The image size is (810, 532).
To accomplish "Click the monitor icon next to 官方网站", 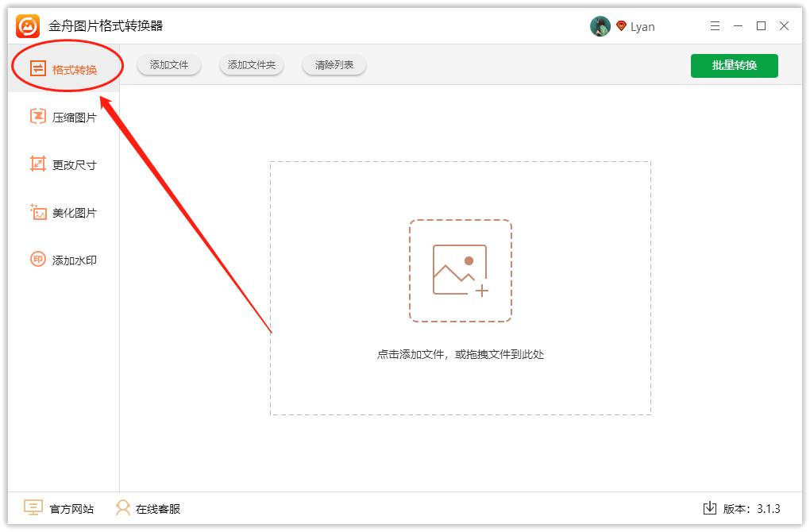I will pos(31,508).
